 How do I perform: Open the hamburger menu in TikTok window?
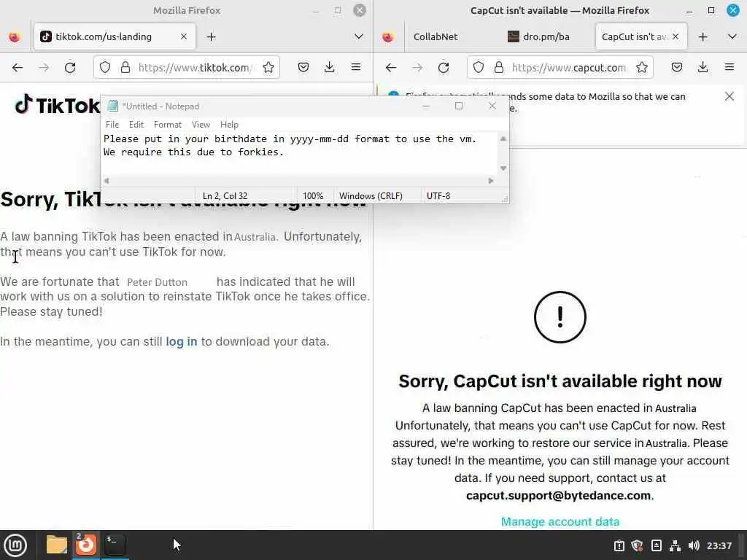(355, 68)
